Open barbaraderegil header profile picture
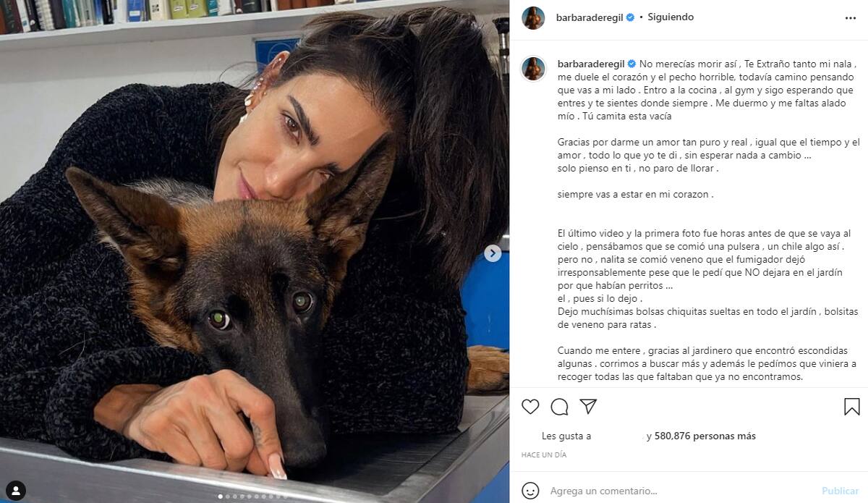This screenshot has height=503, width=868. pos(533,17)
